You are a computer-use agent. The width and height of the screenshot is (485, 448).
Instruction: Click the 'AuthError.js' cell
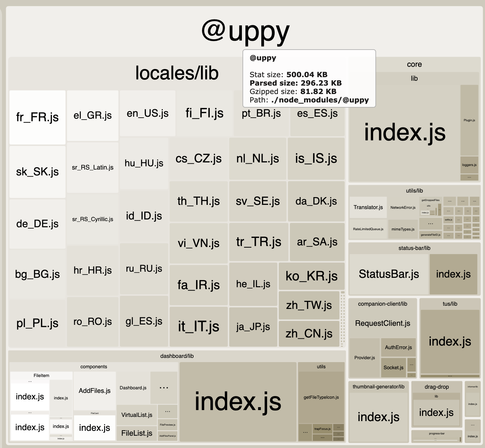point(398,348)
